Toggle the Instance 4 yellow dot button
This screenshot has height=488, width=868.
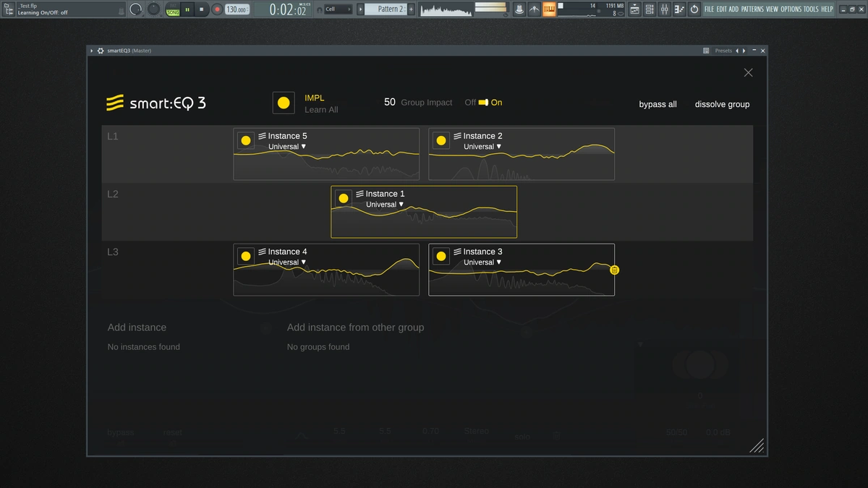pos(246,256)
